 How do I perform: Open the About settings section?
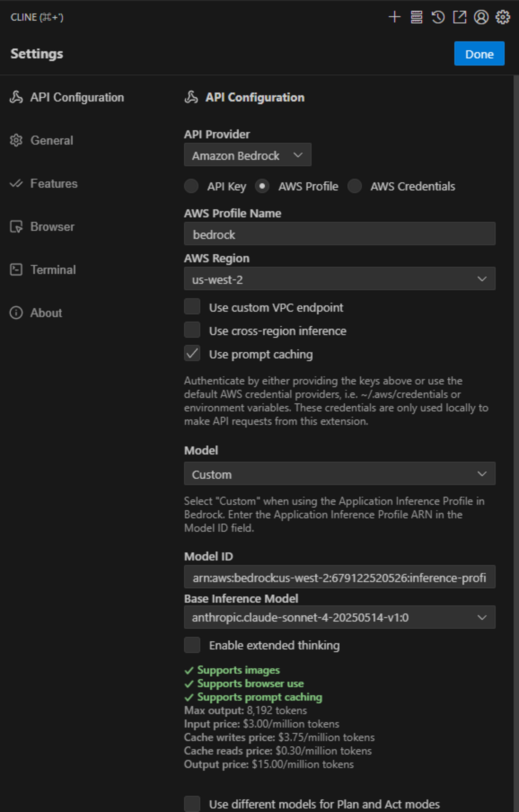click(x=46, y=313)
